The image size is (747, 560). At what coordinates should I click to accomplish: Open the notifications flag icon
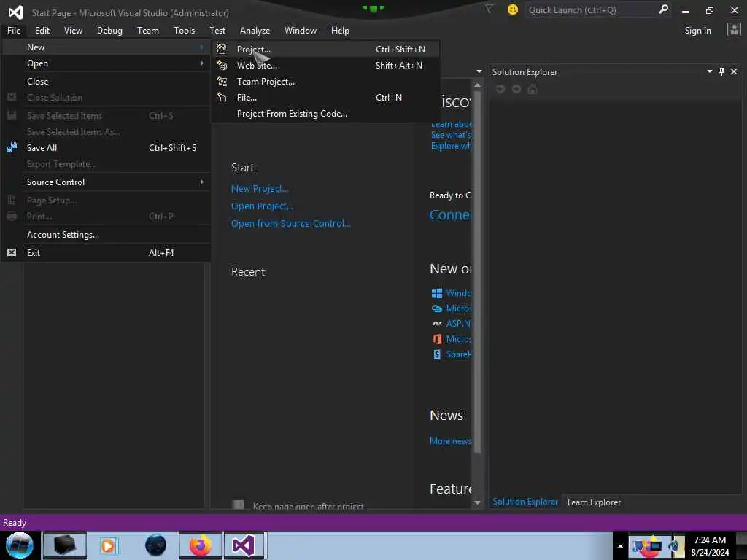[489, 9]
